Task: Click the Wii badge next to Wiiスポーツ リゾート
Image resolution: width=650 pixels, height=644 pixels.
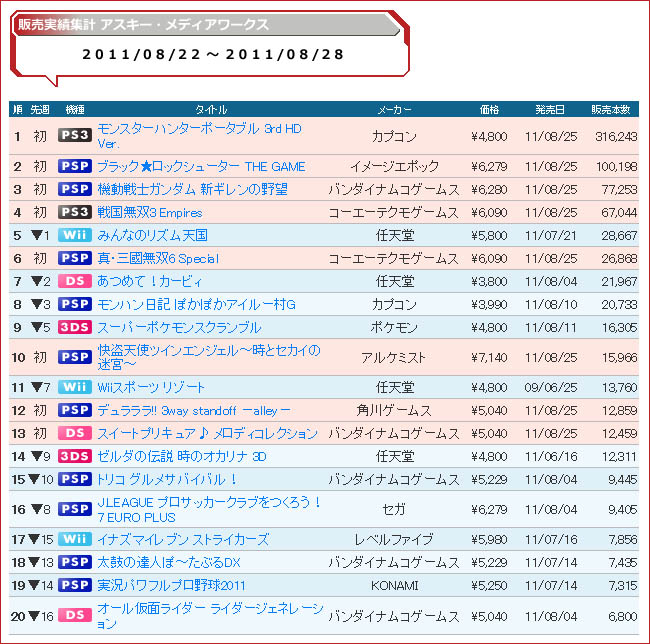Action: pyautogui.click(x=75, y=387)
